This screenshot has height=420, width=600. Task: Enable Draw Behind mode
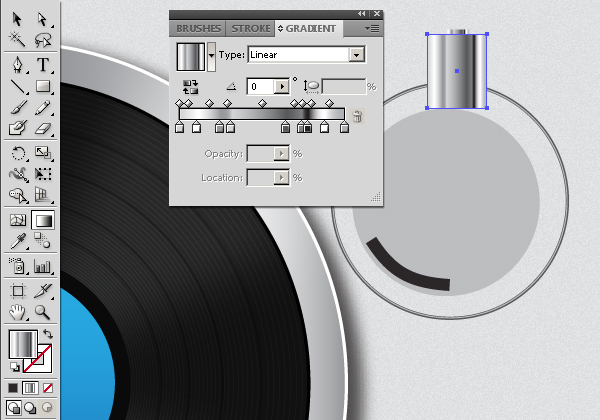pyautogui.click(x=30, y=408)
